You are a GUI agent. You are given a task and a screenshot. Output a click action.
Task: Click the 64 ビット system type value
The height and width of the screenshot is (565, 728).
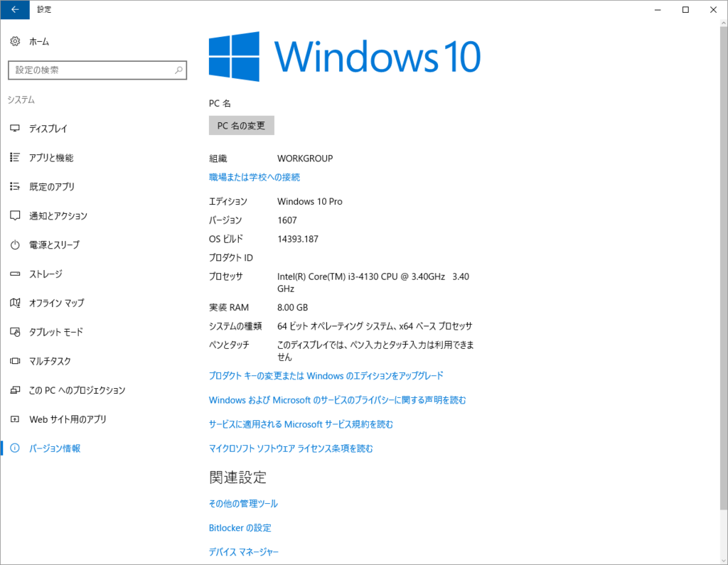(x=375, y=326)
